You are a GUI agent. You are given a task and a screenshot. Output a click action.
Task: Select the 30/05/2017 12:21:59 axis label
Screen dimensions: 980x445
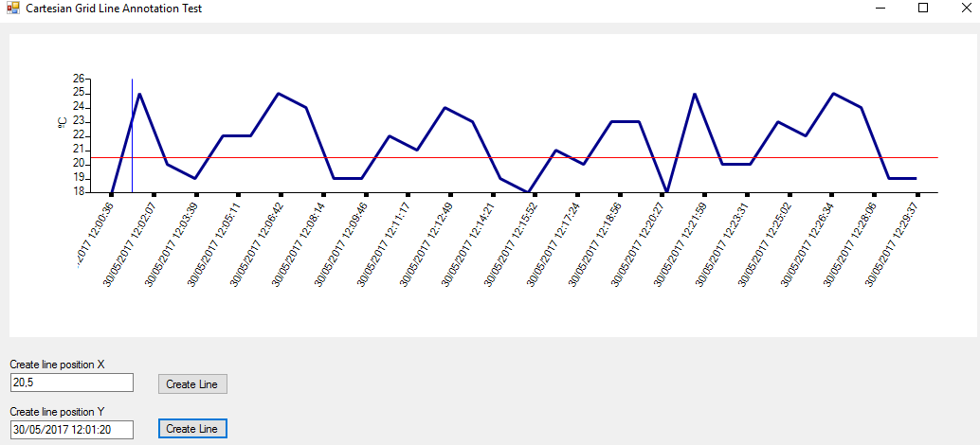681,244
